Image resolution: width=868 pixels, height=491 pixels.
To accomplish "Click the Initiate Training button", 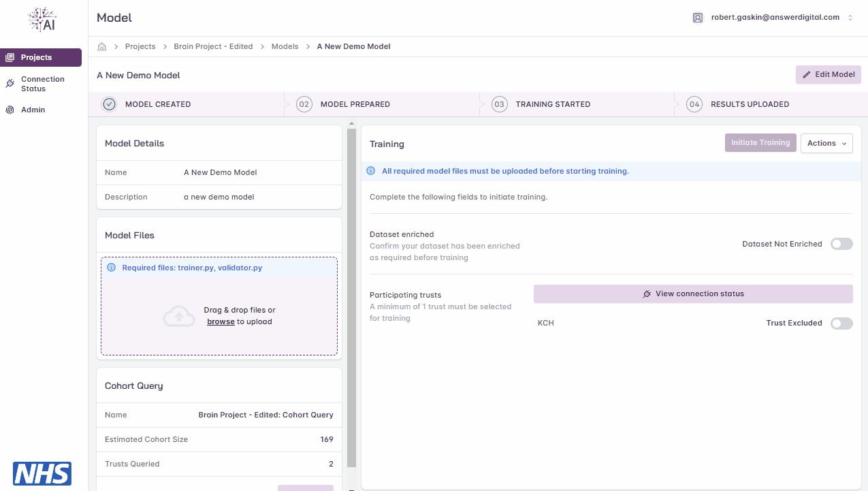I will click(x=760, y=143).
